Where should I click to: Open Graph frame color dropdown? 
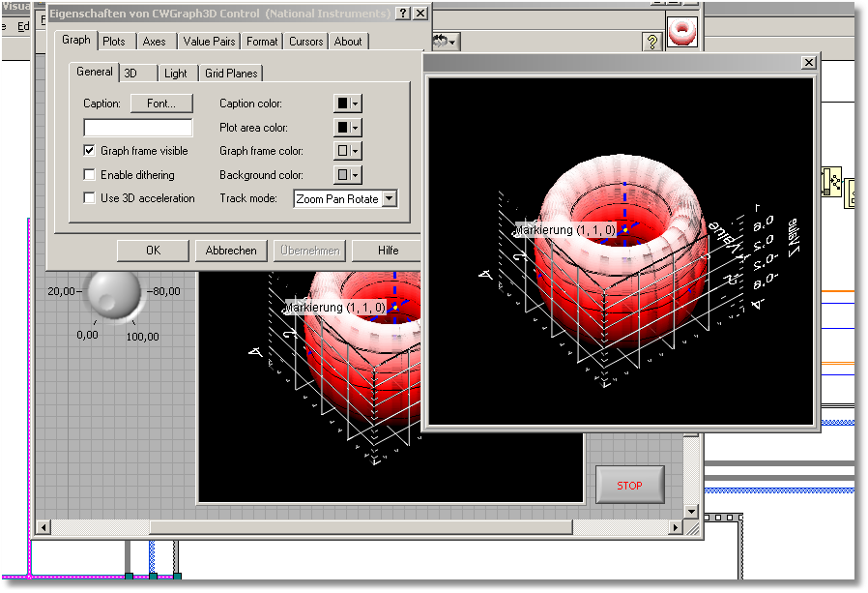click(348, 151)
